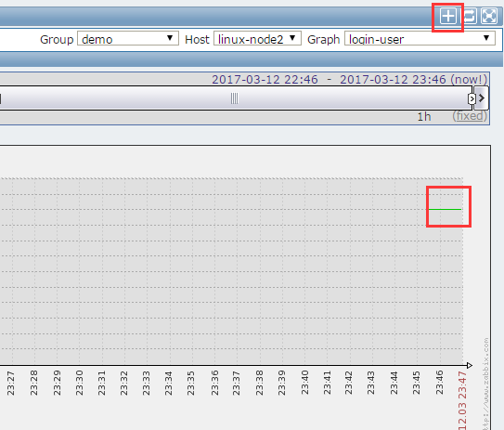Click the 23:30 label on time axis

click(x=79, y=383)
